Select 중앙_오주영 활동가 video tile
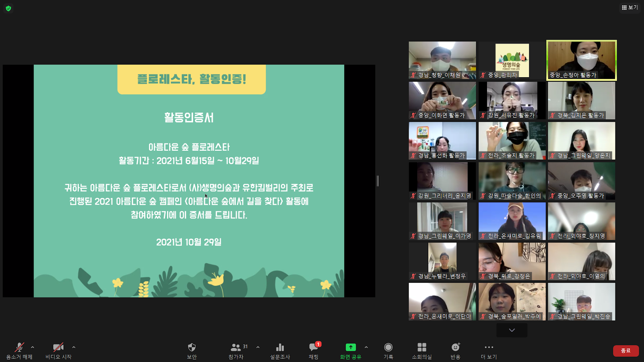Image resolution: width=644 pixels, height=362 pixels. [582, 181]
